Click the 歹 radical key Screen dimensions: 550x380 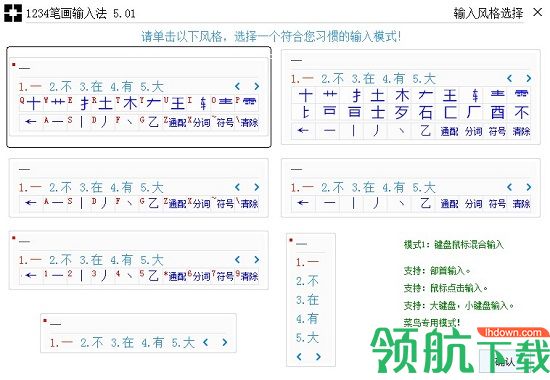tap(402, 113)
